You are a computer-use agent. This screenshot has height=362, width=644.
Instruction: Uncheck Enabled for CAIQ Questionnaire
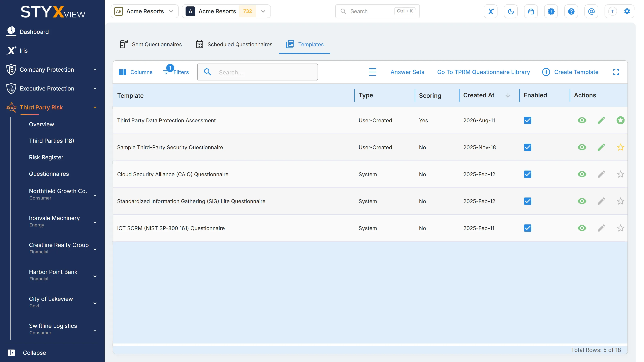pyautogui.click(x=527, y=174)
